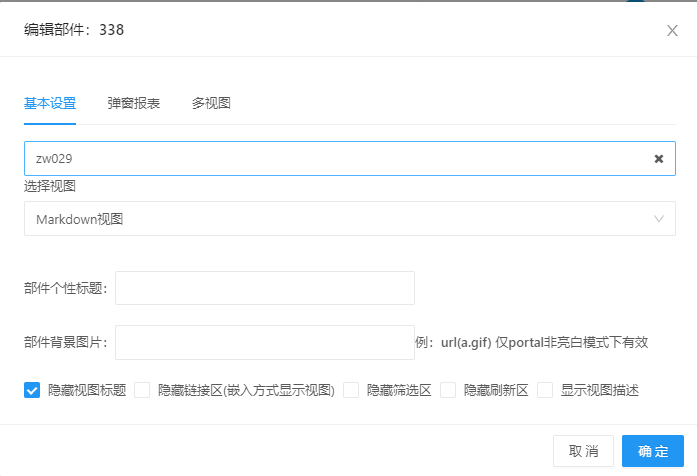Tick the 隐藏筛选区 checkbox
This screenshot has width=697, height=476.
pos(351,390)
